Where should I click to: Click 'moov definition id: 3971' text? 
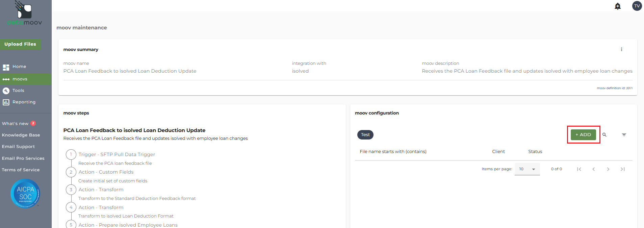pyautogui.click(x=615, y=88)
